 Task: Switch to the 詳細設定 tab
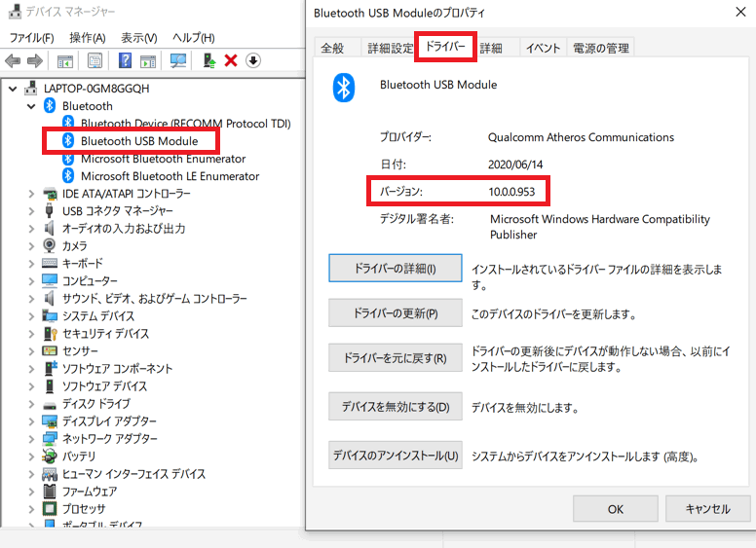[390, 48]
